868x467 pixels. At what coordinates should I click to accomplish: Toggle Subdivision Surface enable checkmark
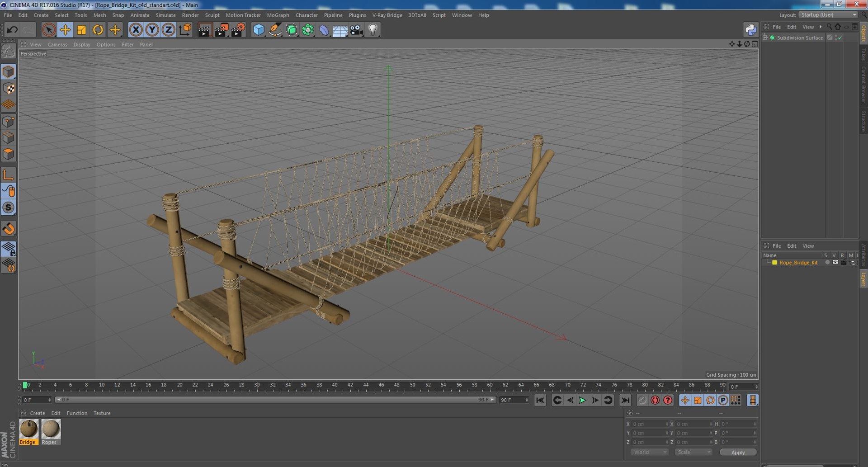[840, 38]
